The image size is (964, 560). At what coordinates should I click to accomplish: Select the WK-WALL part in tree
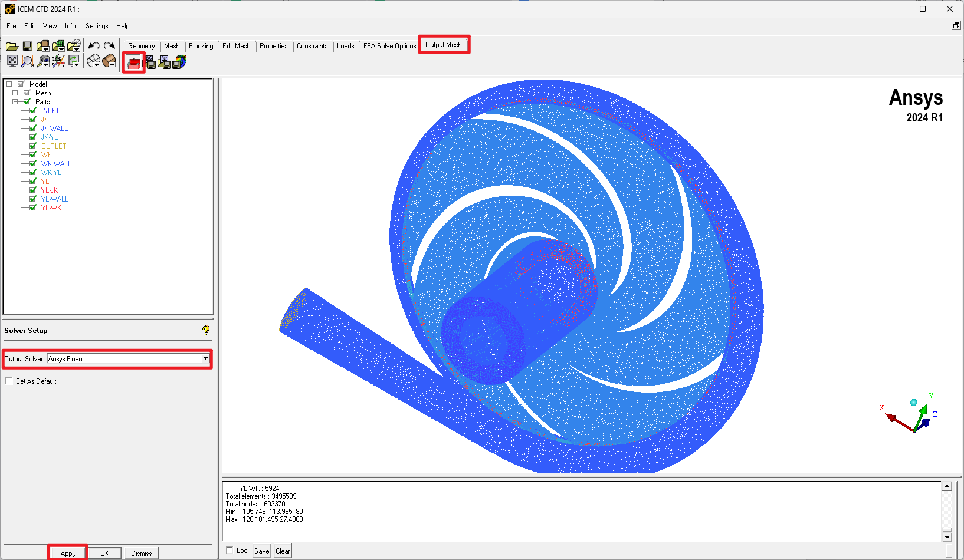click(x=56, y=163)
